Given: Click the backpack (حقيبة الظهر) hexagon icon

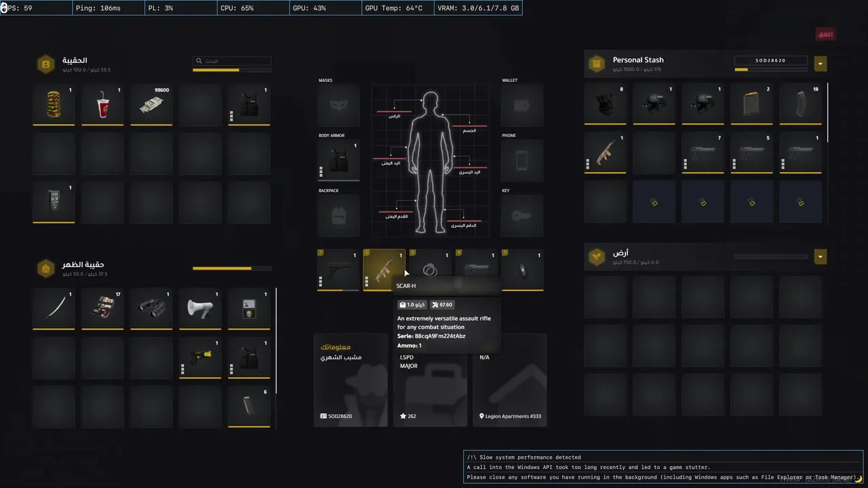Looking at the screenshot, I should 45,268.
